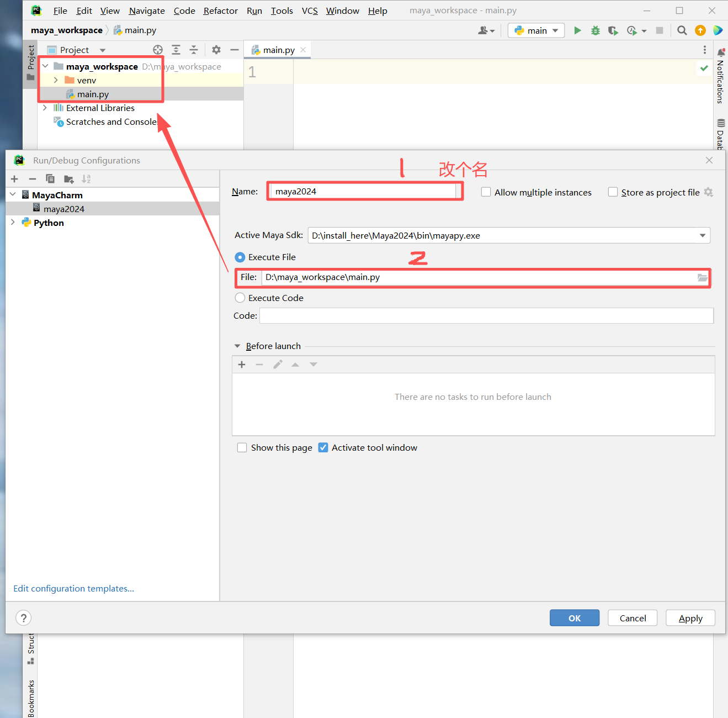The width and height of the screenshot is (728, 718).
Task: Open Project panel settings gear
Action: point(216,50)
